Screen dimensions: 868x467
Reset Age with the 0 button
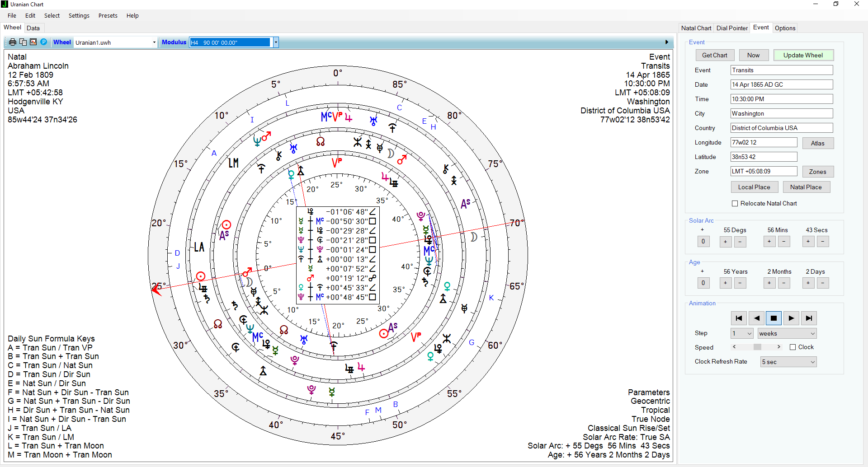(x=703, y=283)
